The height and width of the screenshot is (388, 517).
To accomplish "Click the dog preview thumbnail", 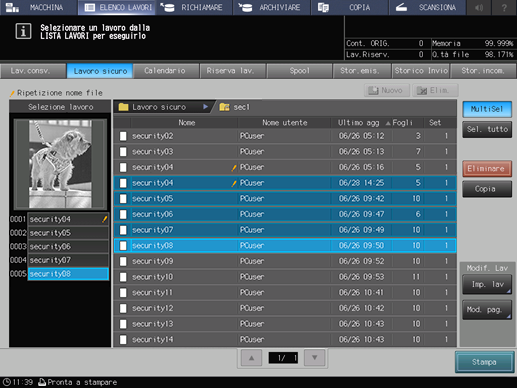I will tap(60, 164).
